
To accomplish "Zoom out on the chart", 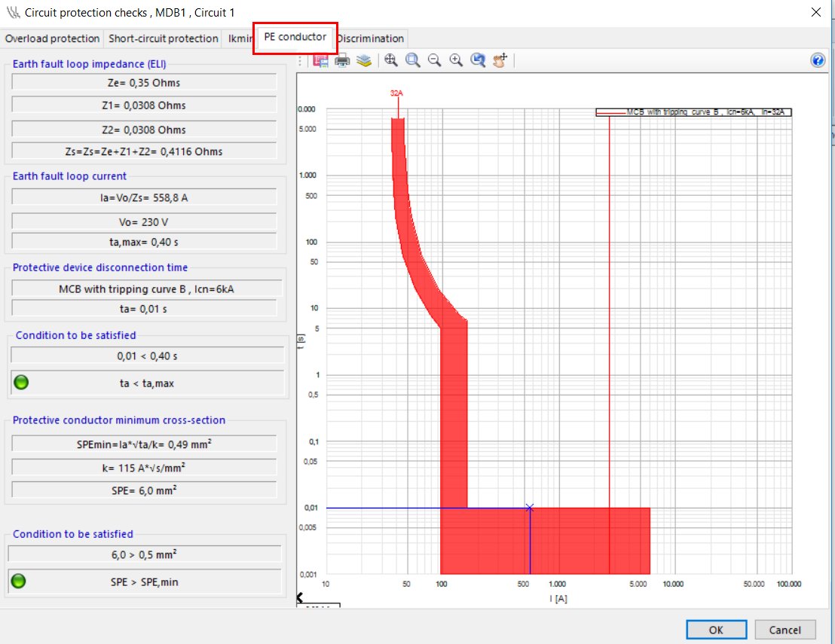I will (x=434, y=61).
